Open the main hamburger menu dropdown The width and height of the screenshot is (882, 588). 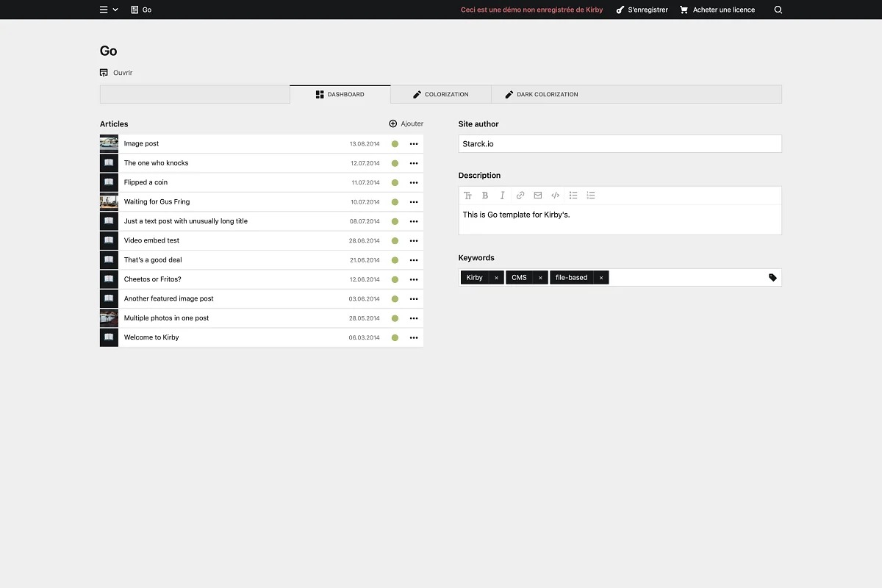point(109,10)
